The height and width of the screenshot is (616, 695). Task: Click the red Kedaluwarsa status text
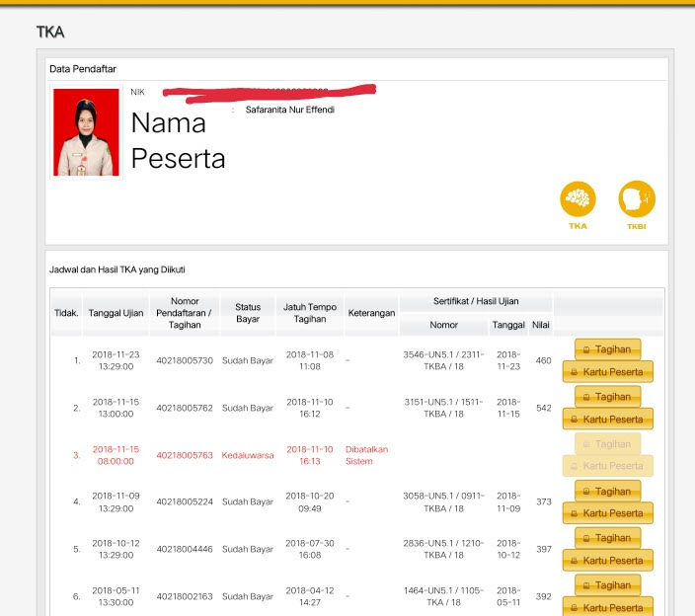point(248,455)
